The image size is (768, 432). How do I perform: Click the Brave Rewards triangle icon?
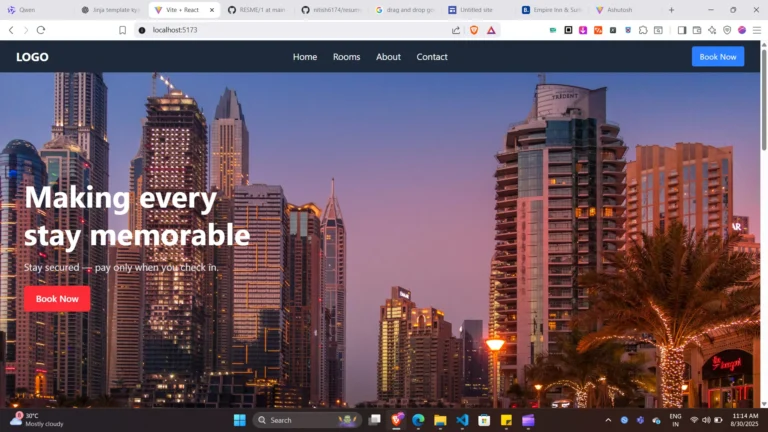pyautogui.click(x=491, y=30)
